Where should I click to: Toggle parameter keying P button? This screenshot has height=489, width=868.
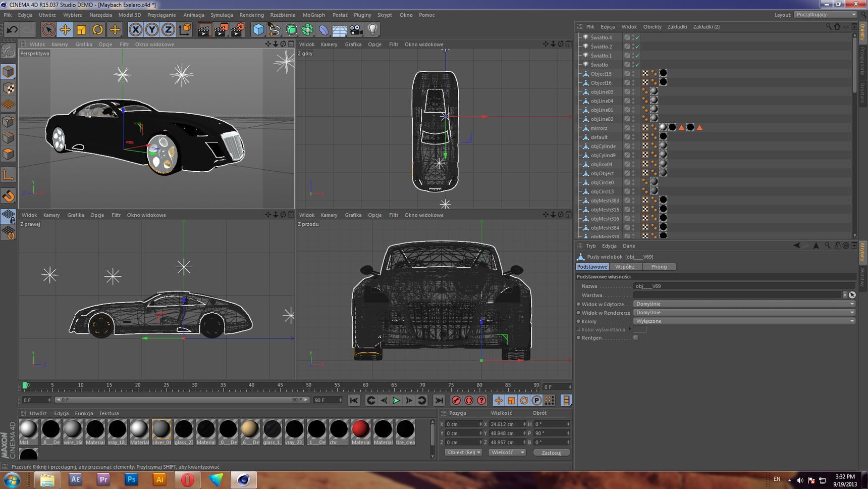point(536,400)
